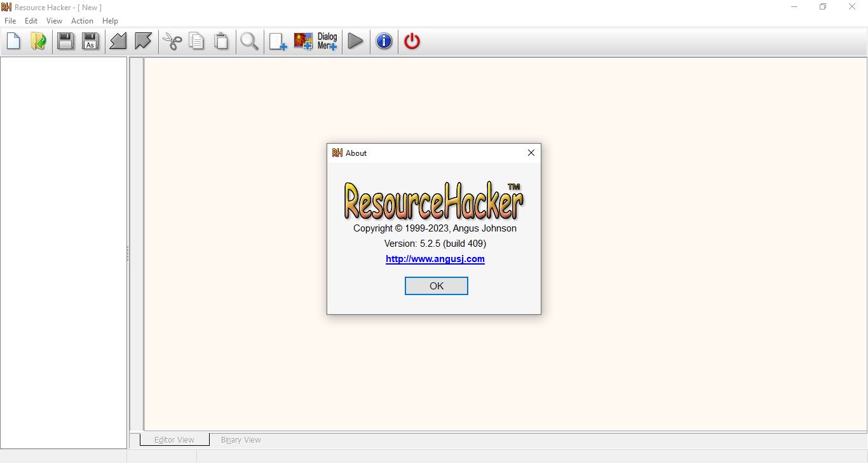868x463 pixels.
Task: Switch to the Binary View tab
Action: (241, 439)
